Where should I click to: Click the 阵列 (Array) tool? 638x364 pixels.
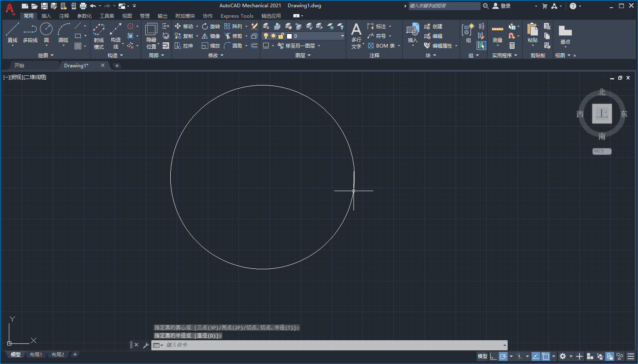coord(233,26)
